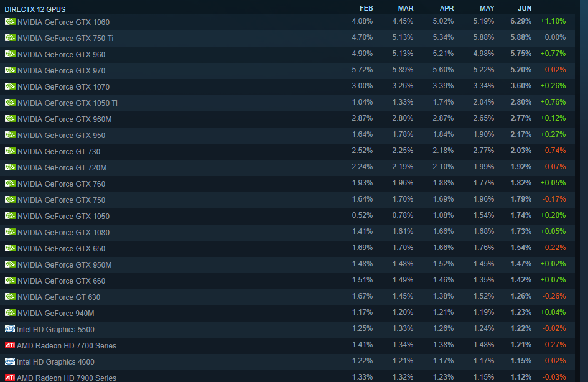Select NVIDIA GeForce GTX 960M row name
The width and height of the screenshot is (588, 382).
click(64, 119)
